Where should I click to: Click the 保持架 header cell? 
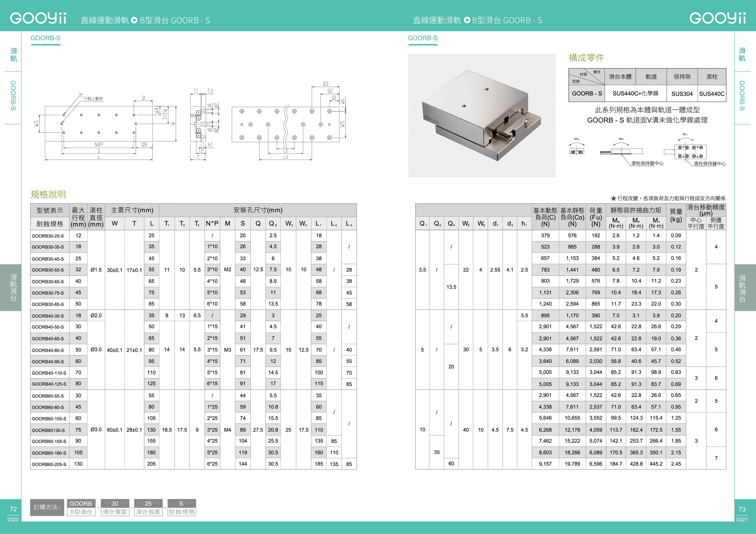(682, 77)
